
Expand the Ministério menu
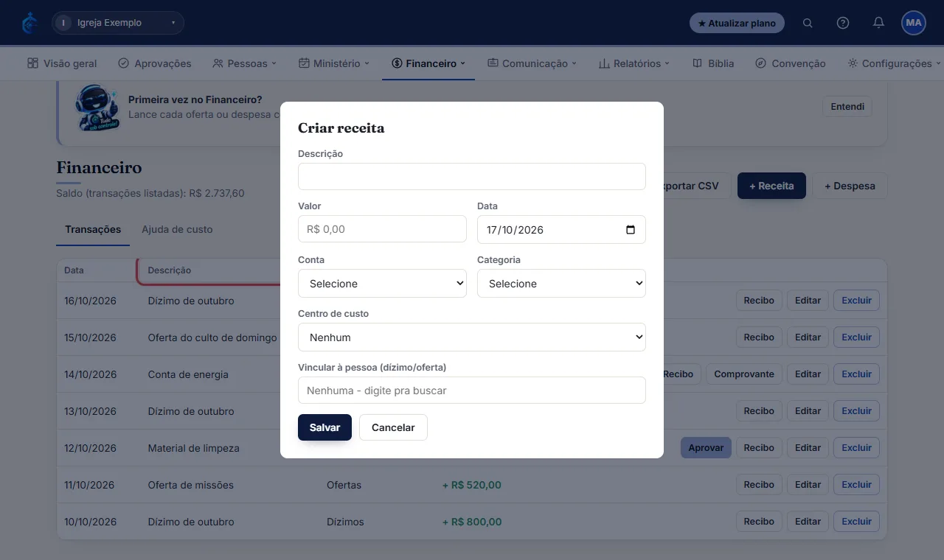click(334, 63)
